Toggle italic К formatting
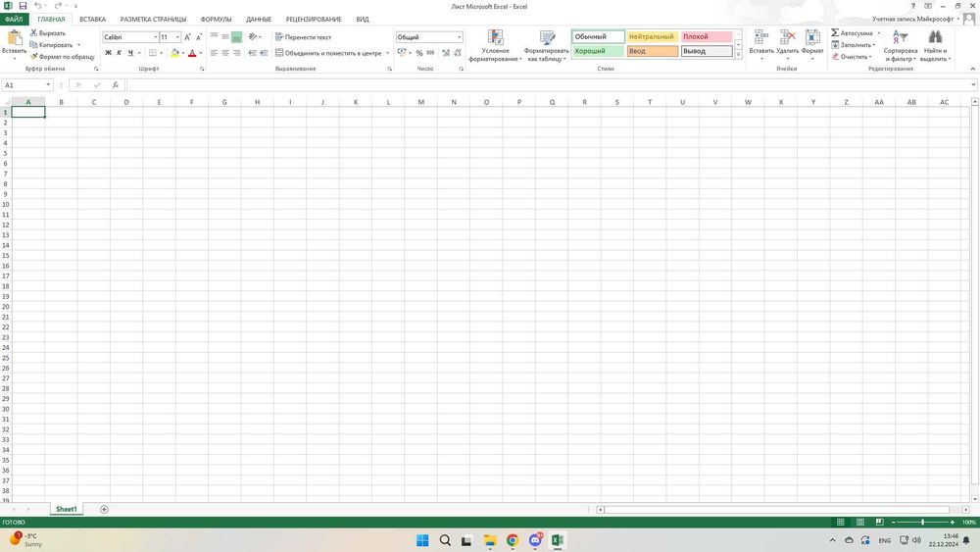This screenshot has width=980, height=552. 120,53
